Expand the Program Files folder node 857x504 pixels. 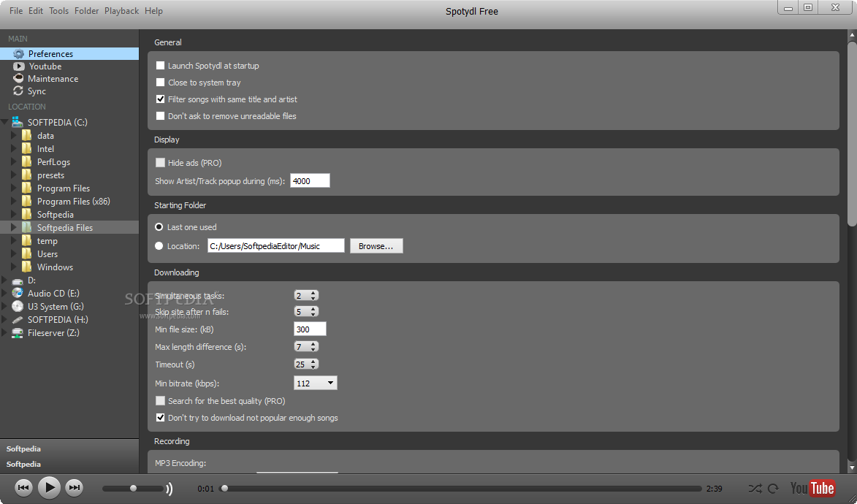[14, 188]
